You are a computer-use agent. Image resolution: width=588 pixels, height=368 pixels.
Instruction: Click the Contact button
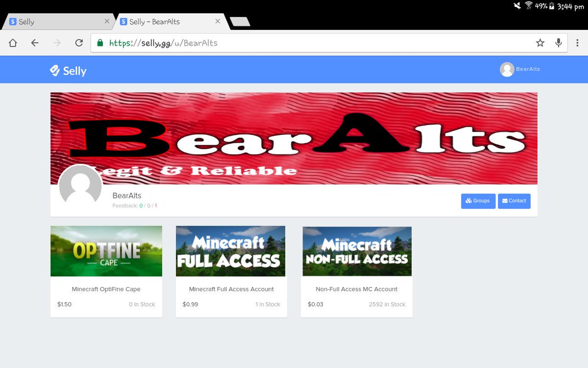(x=514, y=201)
